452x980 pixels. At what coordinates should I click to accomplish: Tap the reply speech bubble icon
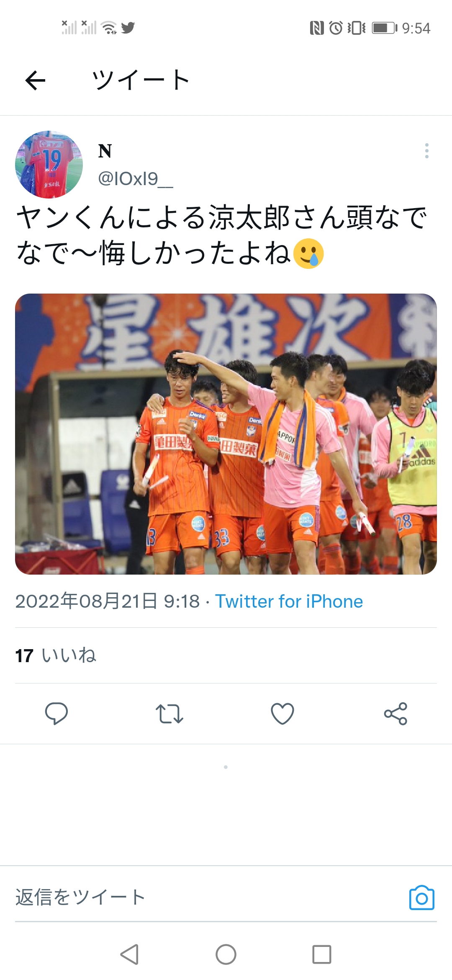pyautogui.click(x=56, y=713)
